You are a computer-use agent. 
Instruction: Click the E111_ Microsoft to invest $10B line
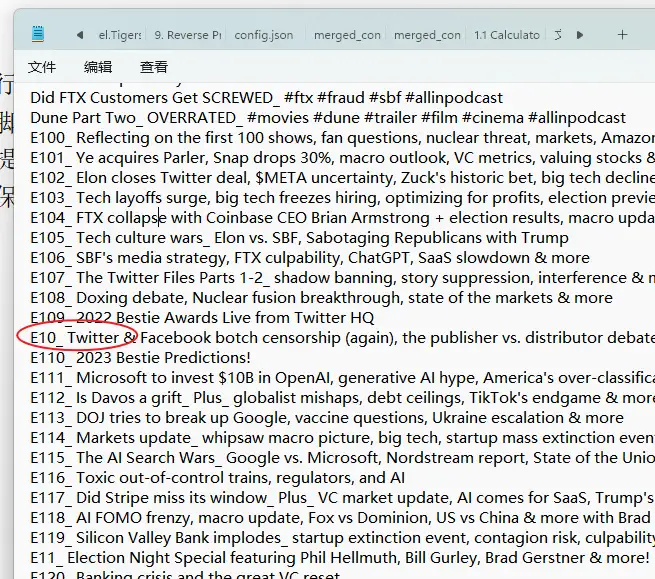pyautogui.click(x=343, y=378)
